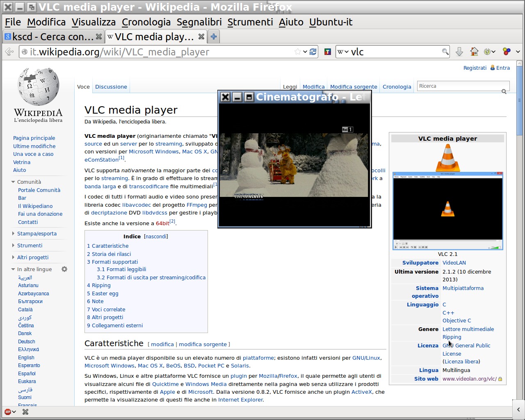525x420 pixels.
Task: Click the Wikipedia search magnifier icon
Action: pyautogui.click(x=504, y=91)
